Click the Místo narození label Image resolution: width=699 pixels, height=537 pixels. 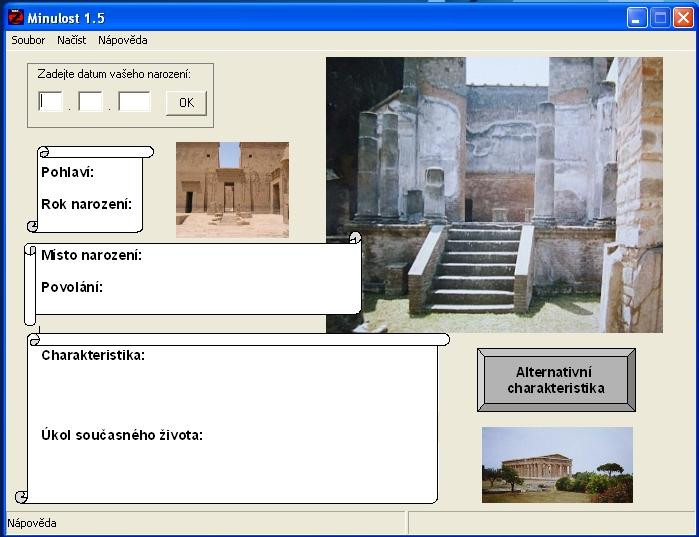[91, 255]
